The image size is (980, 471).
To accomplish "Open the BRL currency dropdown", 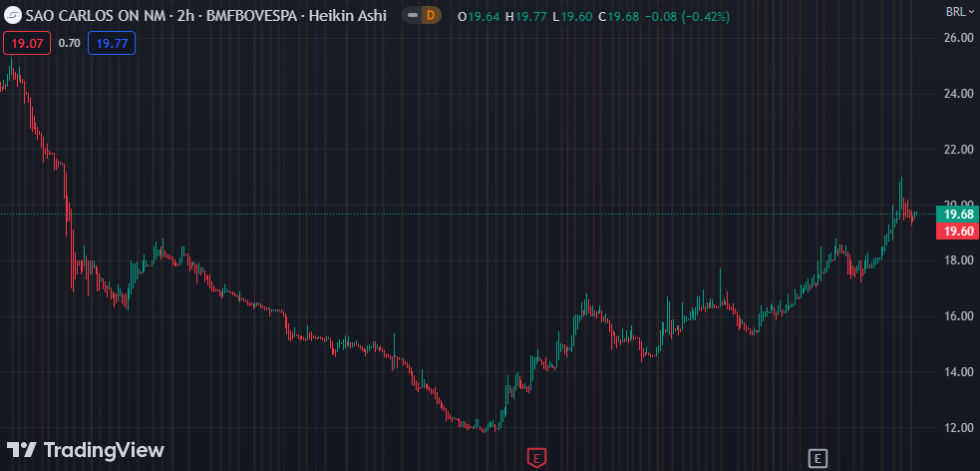I will click(x=959, y=11).
